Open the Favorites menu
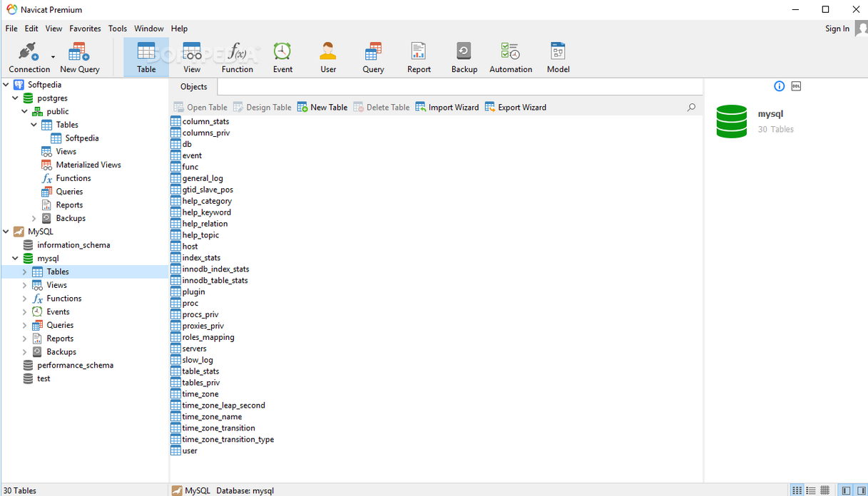Viewport: 868px width, 496px height. [85, 29]
